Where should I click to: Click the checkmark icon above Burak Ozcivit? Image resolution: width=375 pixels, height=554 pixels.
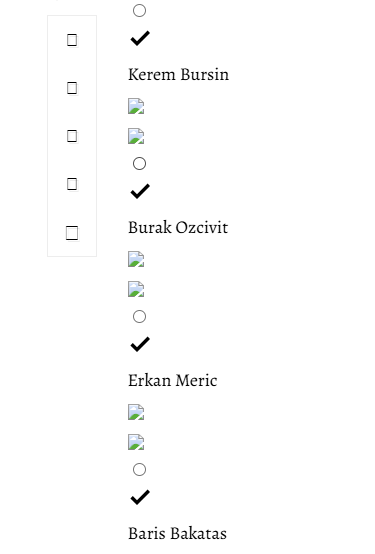pos(140,191)
